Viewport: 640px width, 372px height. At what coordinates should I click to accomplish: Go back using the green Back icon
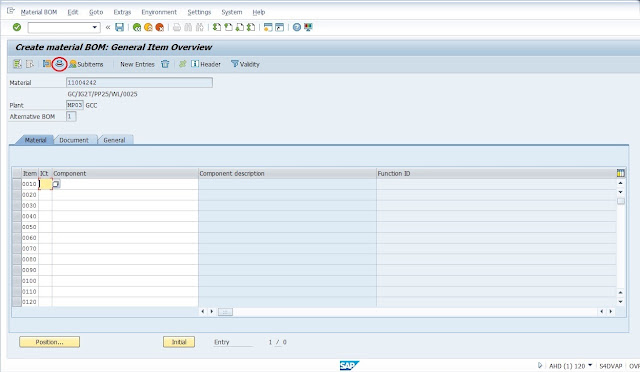[x=137, y=27]
